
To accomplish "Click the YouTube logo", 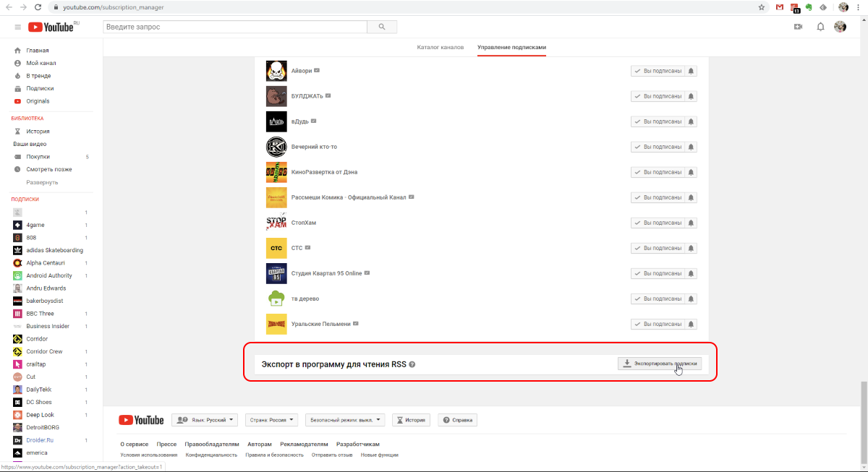I will (x=51, y=26).
